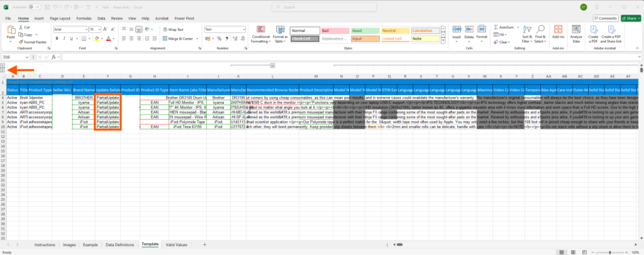
Task: Open the Power Pivot tab
Action: click(x=184, y=18)
